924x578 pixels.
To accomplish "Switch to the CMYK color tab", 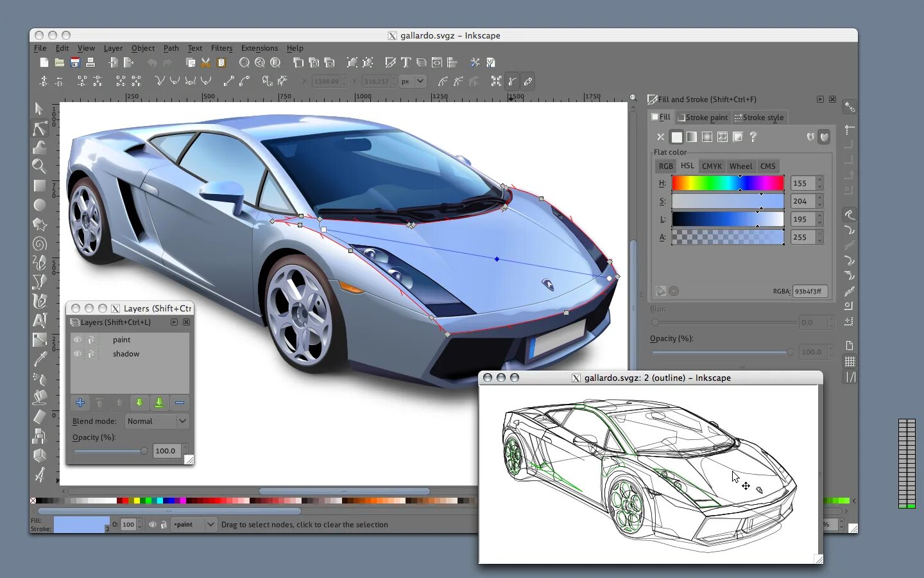I will [x=712, y=166].
